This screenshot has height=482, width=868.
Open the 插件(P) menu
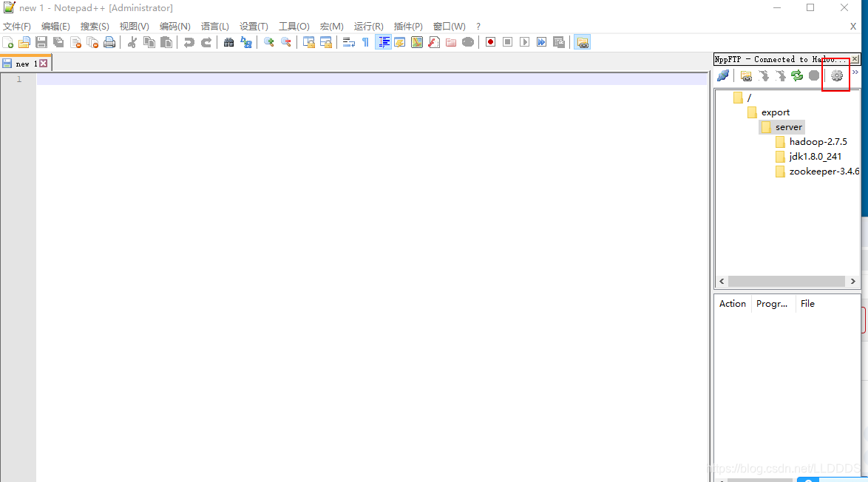pos(408,26)
